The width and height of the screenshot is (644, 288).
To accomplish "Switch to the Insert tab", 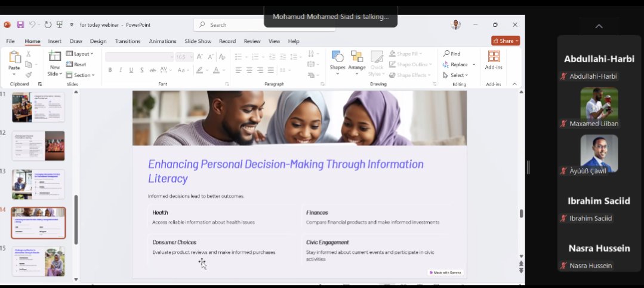I will point(55,41).
